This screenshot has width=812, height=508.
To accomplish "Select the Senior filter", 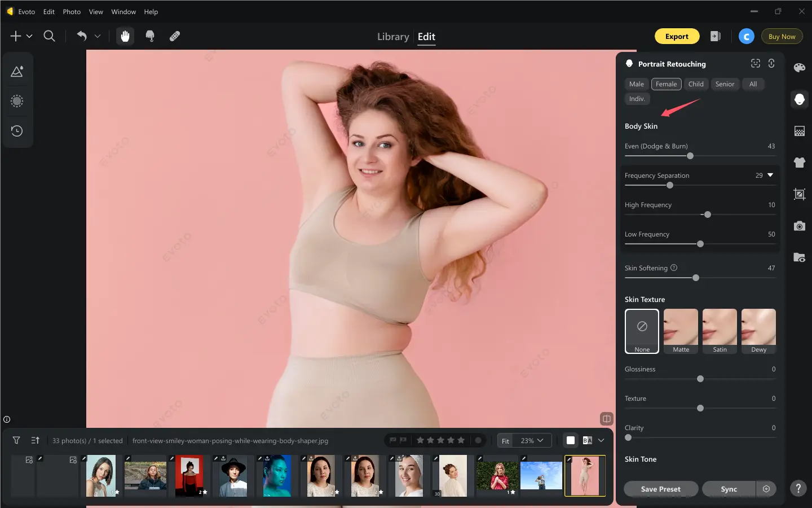I will pos(725,84).
